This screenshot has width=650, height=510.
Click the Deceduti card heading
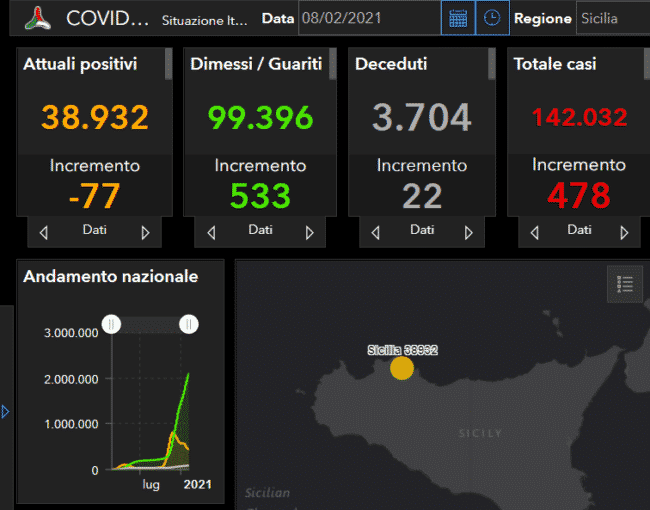click(391, 64)
